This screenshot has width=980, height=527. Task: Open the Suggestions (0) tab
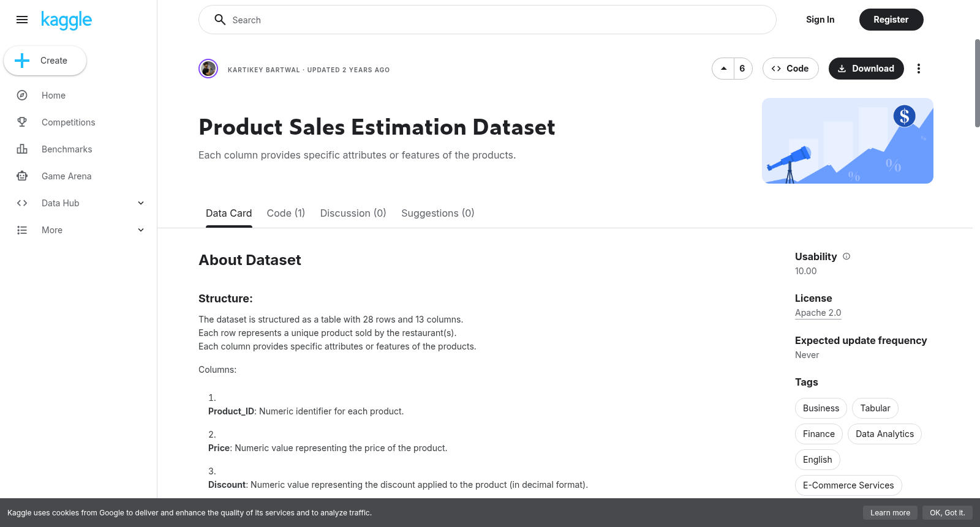click(x=438, y=213)
